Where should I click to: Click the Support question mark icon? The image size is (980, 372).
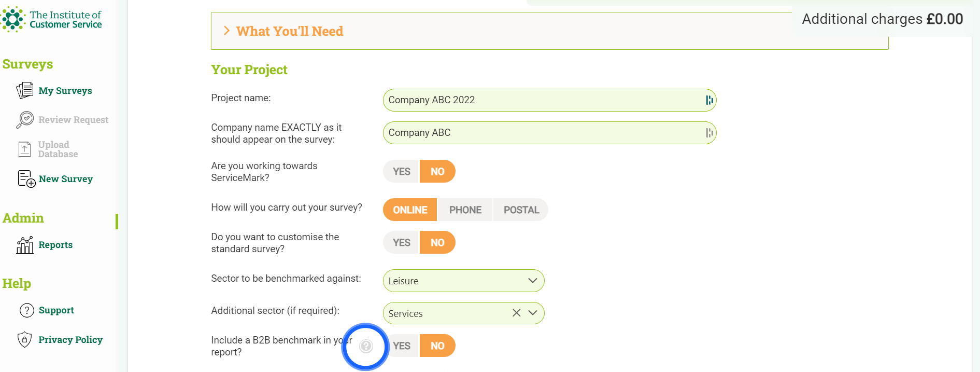pyautogui.click(x=26, y=310)
